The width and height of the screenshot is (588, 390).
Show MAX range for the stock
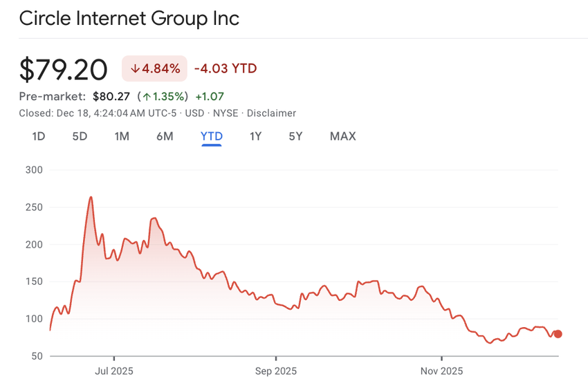pyautogui.click(x=342, y=136)
